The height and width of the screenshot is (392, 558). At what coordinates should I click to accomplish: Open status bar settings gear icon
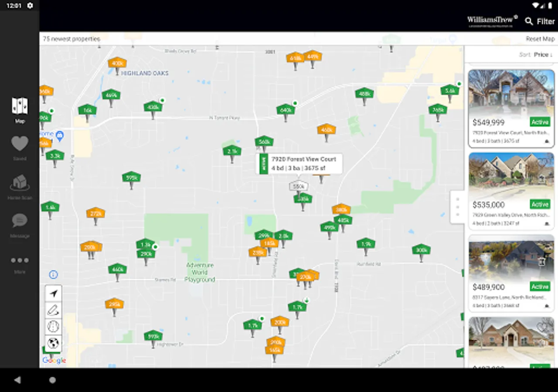[x=30, y=5]
